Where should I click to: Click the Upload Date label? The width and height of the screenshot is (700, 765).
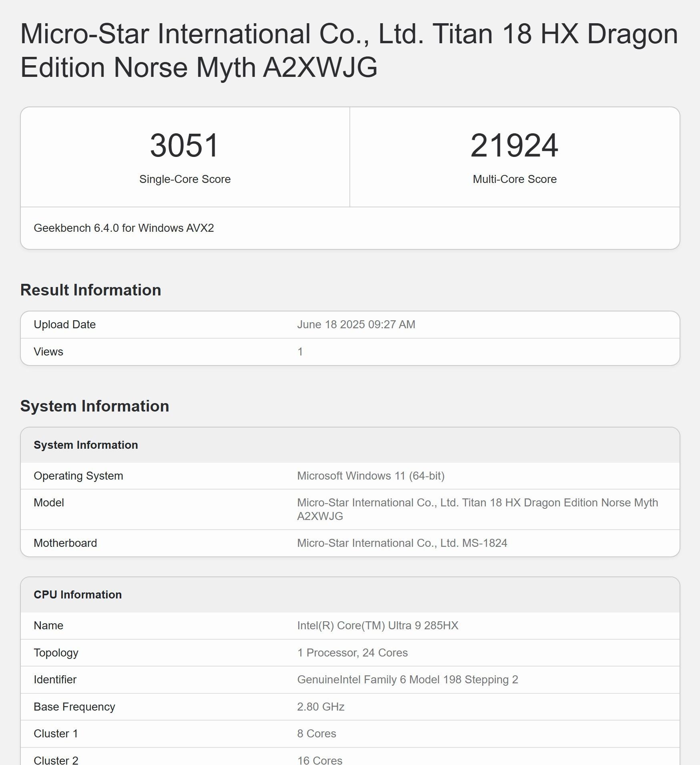coord(65,325)
